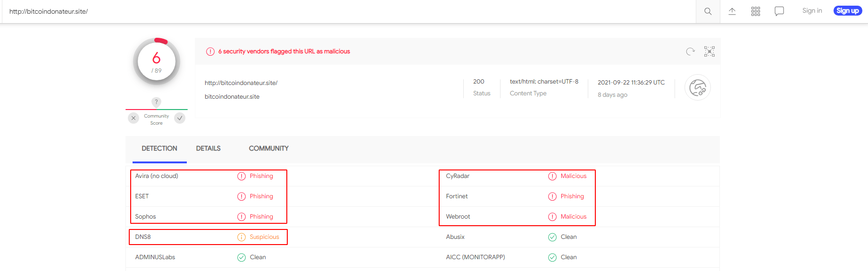Click the Malicious verdict for Webroot

574,217
